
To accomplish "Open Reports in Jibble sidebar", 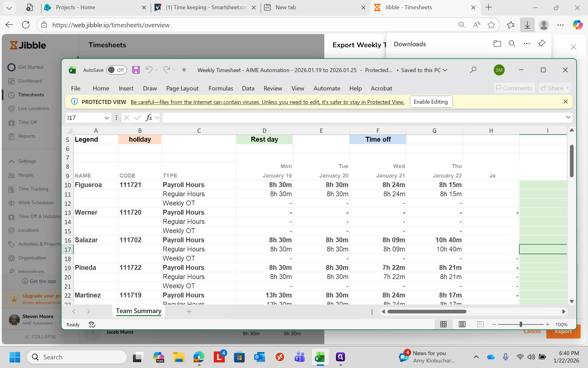I will (27, 136).
